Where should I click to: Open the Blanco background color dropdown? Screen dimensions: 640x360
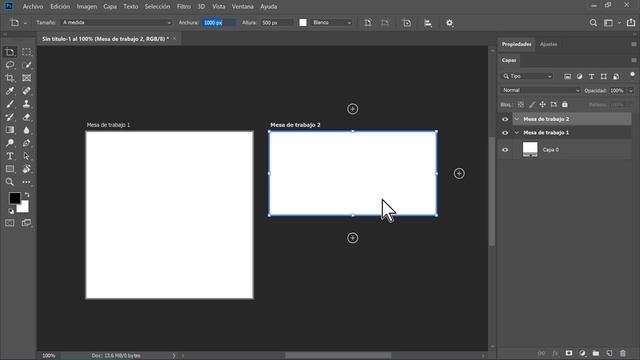pyautogui.click(x=331, y=23)
